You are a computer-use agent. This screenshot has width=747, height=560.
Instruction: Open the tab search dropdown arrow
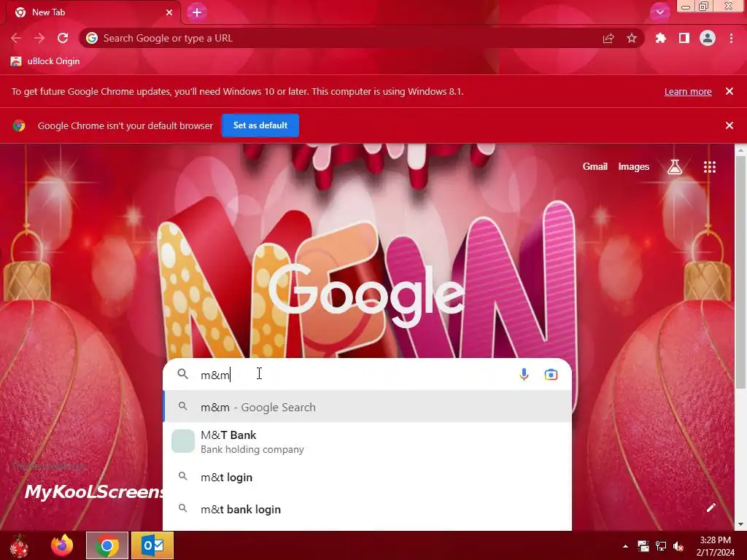pos(659,12)
